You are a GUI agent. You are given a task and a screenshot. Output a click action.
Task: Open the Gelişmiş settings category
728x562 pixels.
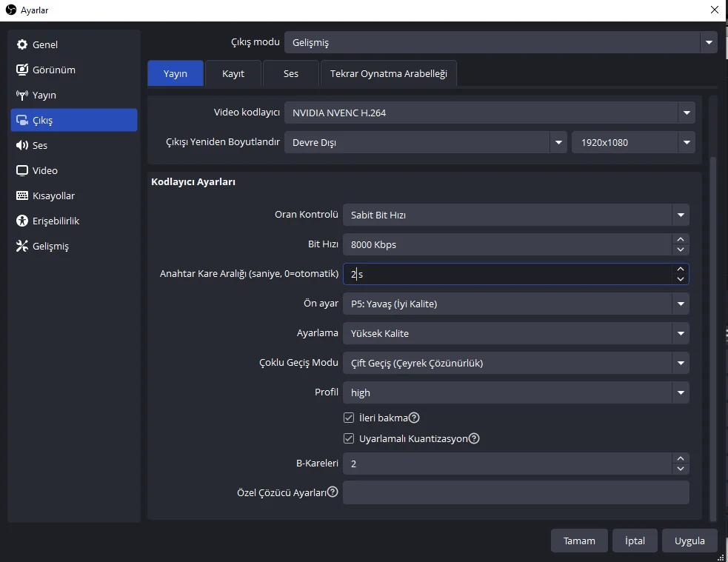coord(74,246)
